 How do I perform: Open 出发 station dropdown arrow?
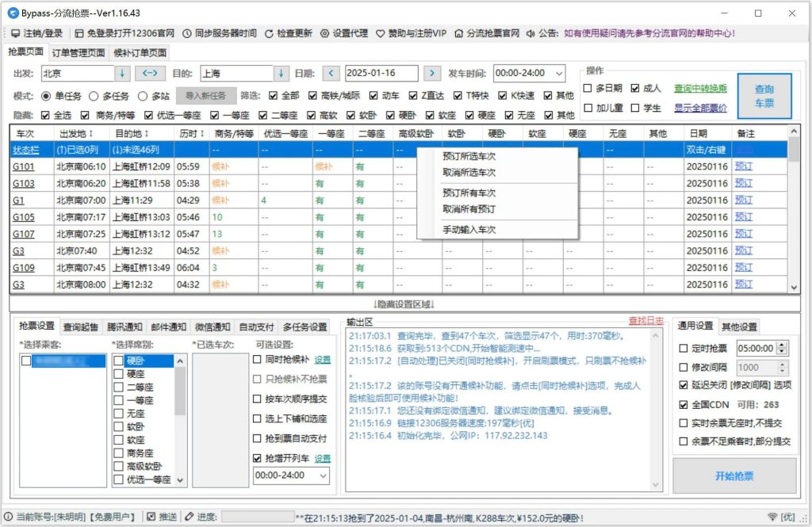(x=122, y=73)
